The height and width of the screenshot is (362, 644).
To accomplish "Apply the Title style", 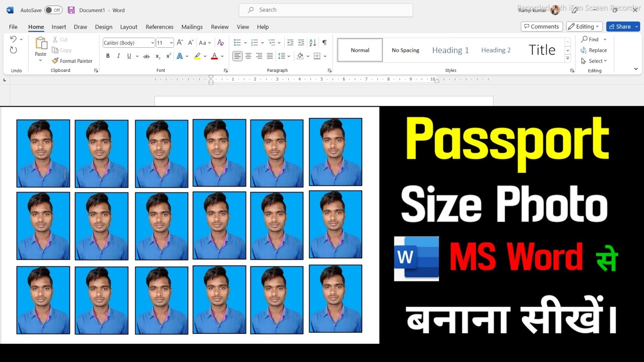I will (x=542, y=50).
